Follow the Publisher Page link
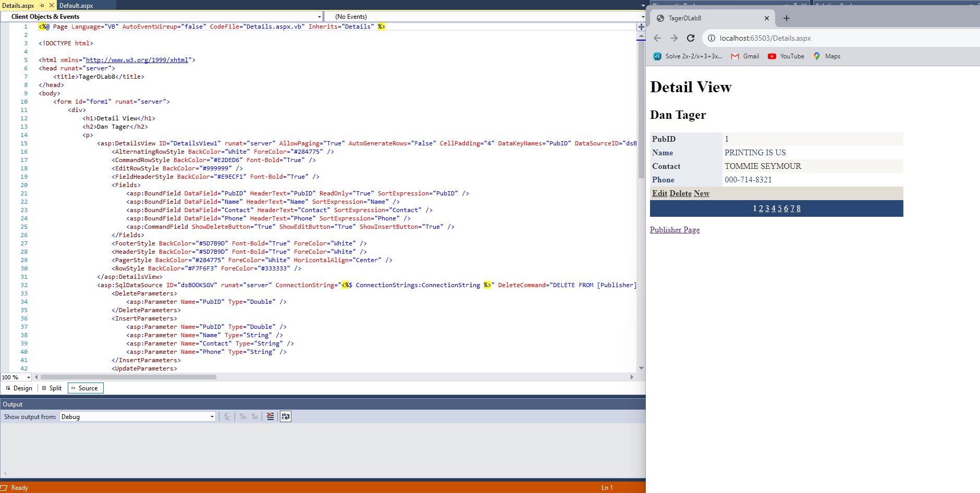 tap(675, 230)
